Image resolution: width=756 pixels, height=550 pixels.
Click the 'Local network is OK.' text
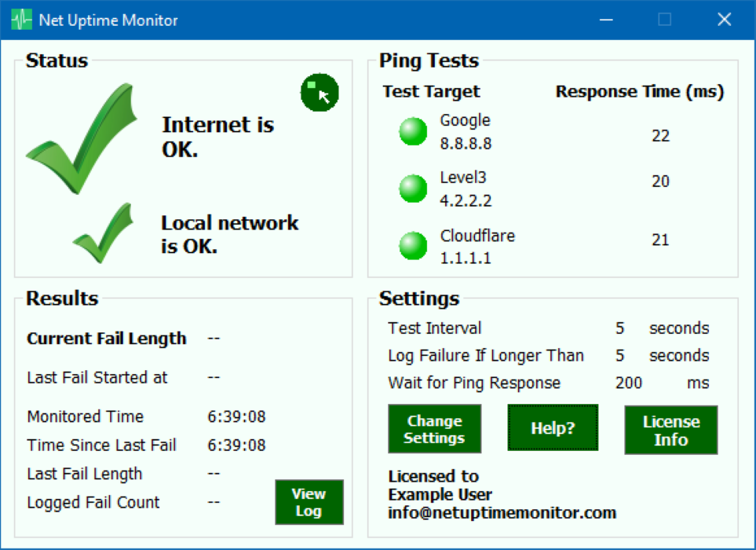click(x=229, y=234)
